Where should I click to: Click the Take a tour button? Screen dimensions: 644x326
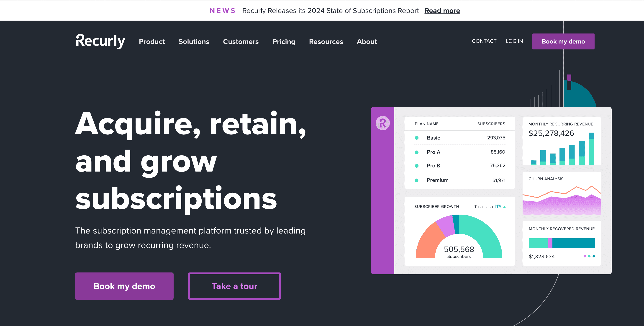(x=234, y=286)
